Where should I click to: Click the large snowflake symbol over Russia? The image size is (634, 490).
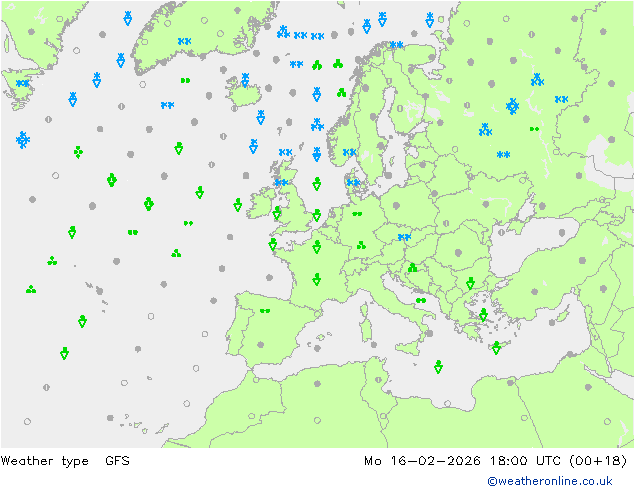(x=512, y=106)
